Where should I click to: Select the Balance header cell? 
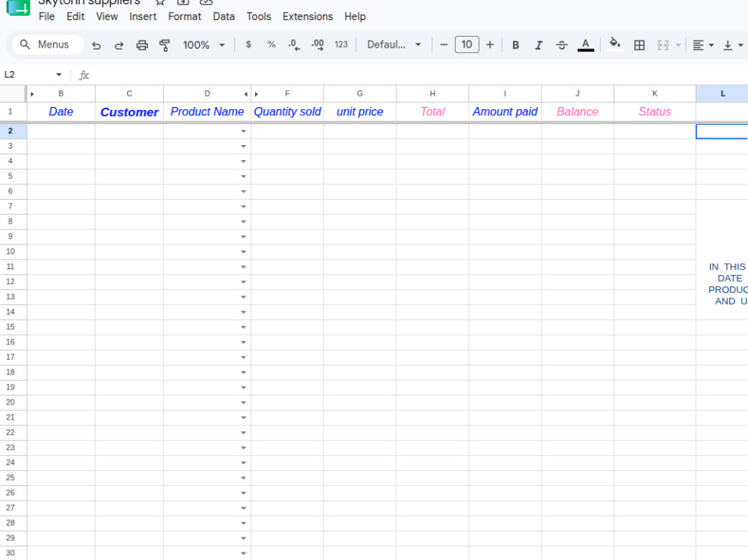click(577, 111)
